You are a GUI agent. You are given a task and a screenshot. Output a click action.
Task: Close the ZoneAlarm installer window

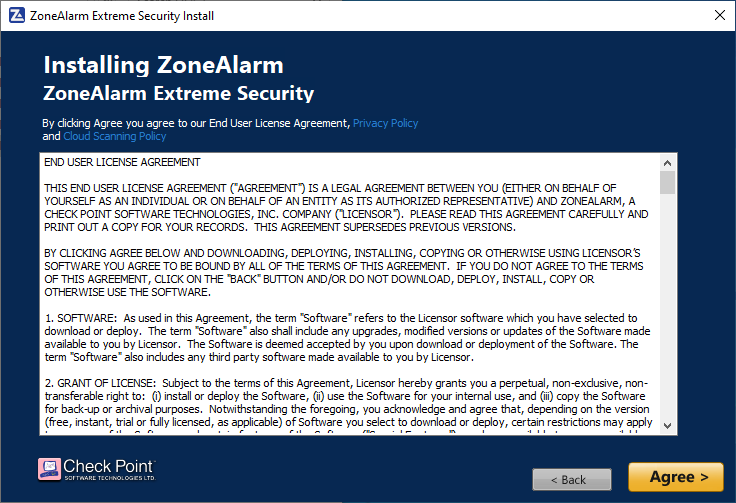click(720, 15)
